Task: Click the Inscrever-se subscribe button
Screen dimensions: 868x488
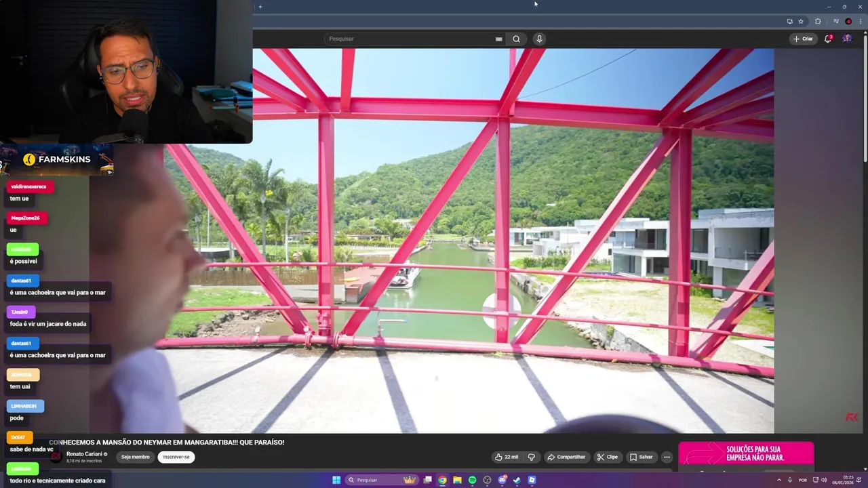Action: click(176, 457)
